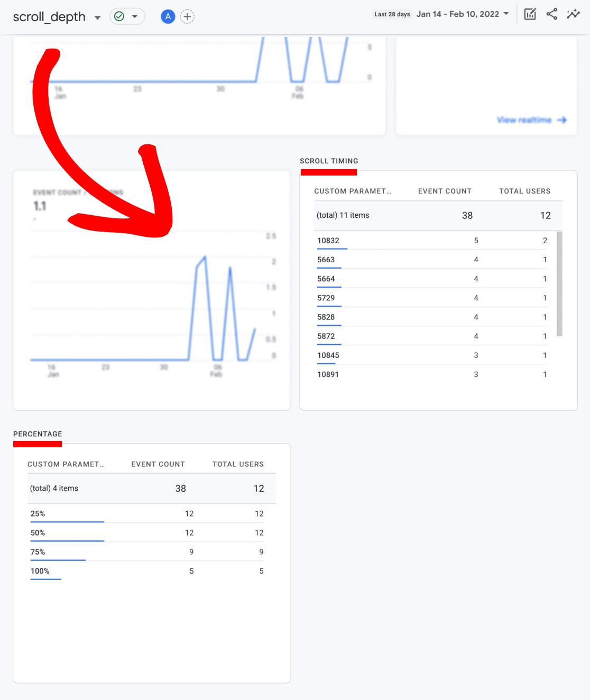Open the exploration editor icon

pos(530,14)
